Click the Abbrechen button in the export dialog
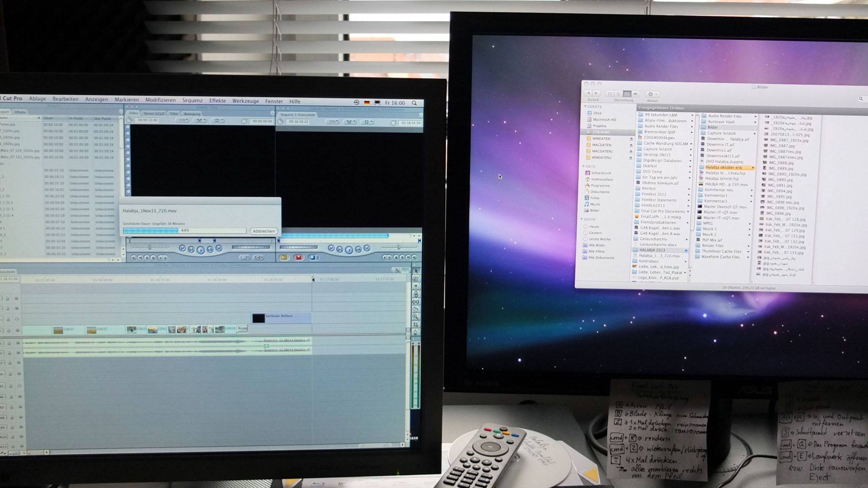 (x=263, y=231)
